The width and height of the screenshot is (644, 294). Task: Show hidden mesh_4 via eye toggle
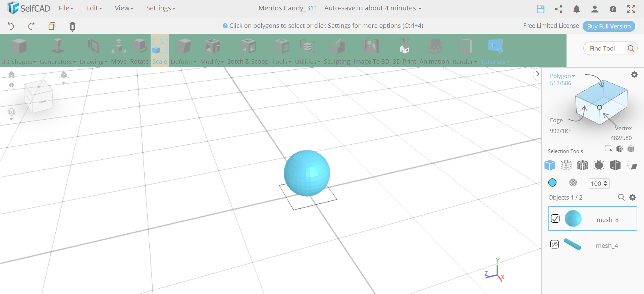coord(555,244)
